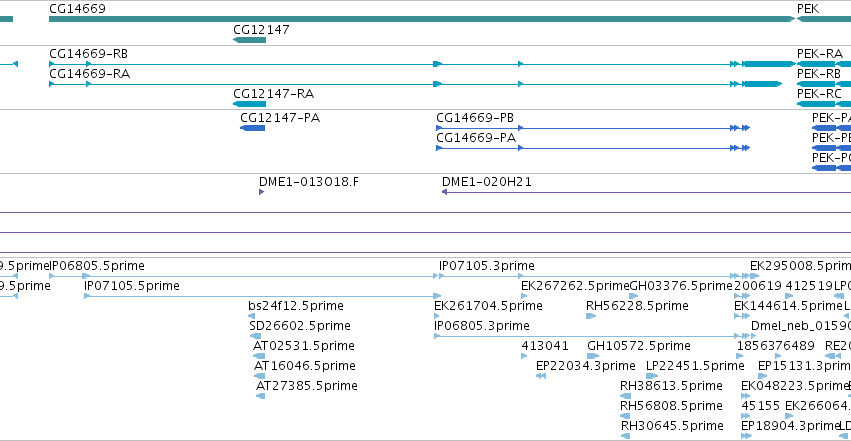Select the Dmel_neb_01590 EST label
Image resolution: width=851 pixels, height=441 pixels.
[801, 326]
